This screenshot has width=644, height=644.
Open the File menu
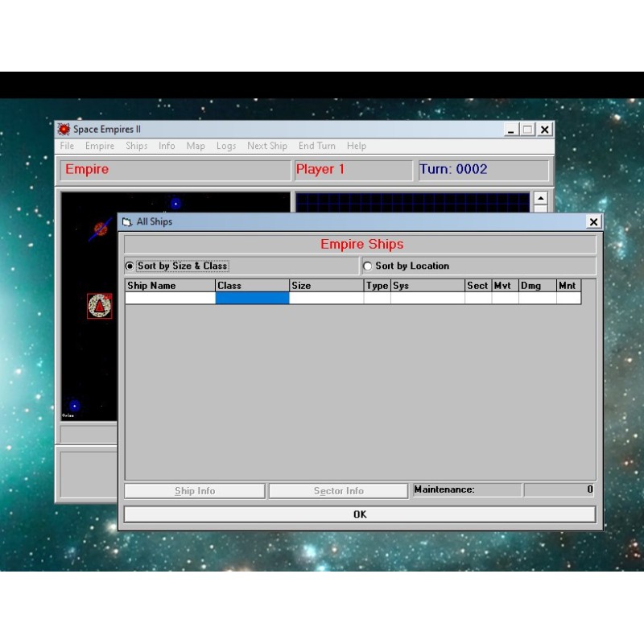point(67,147)
